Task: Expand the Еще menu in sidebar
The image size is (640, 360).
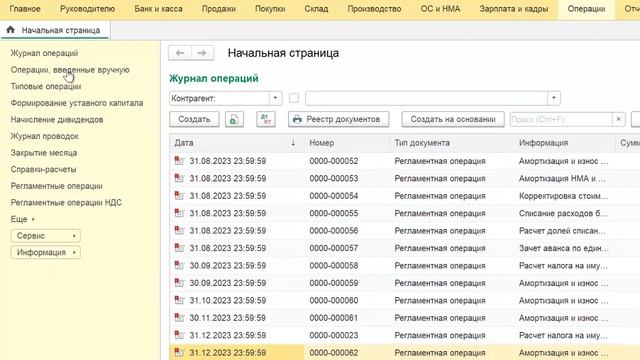Action: tap(22, 219)
